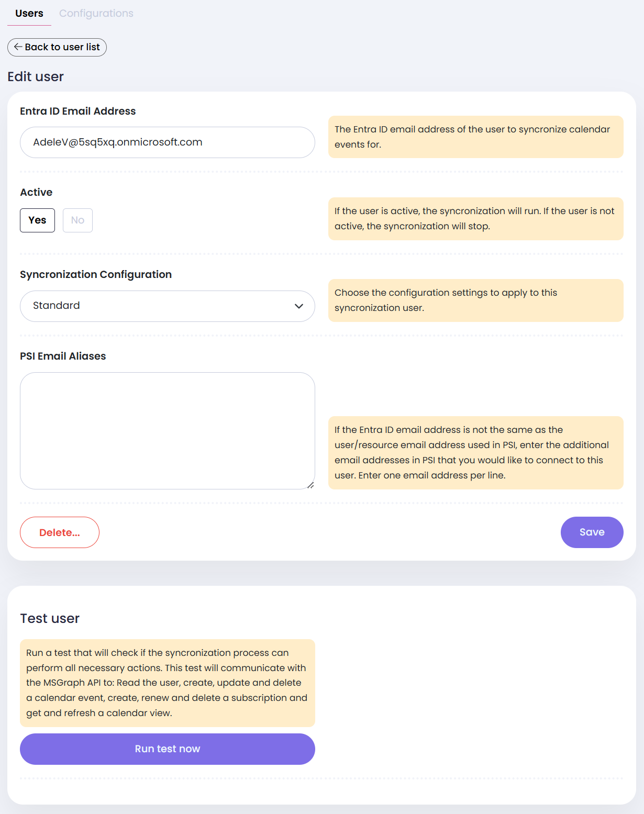Viewport: 644px width, 814px height.
Task: Click the dropdown chevron arrow icon
Action: pos(299,306)
